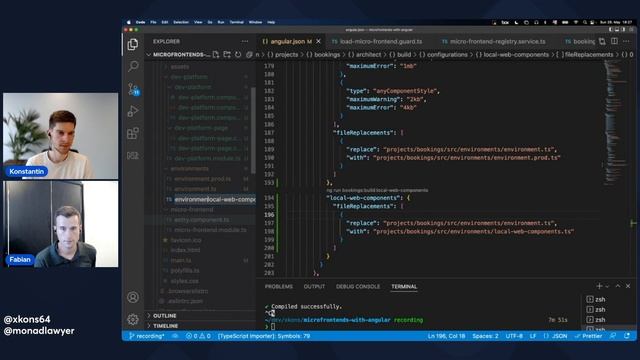Image resolution: width=640 pixels, height=360 pixels.
Task: Open the Remote Explorer view
Action: [x=133, y=156]
